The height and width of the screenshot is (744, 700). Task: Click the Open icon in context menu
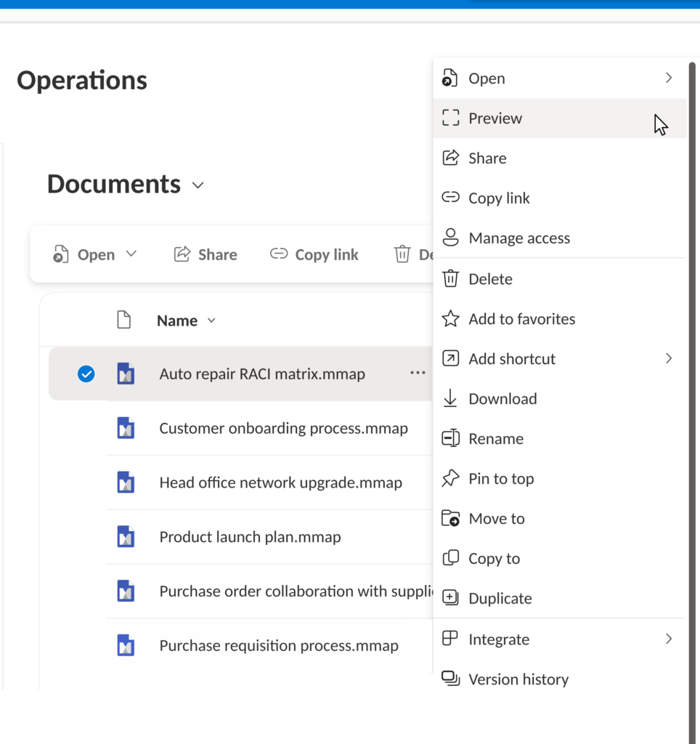click(450, 78)
